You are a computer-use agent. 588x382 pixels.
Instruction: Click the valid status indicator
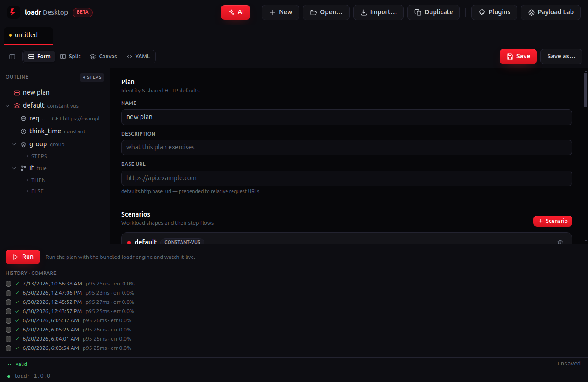17,364
